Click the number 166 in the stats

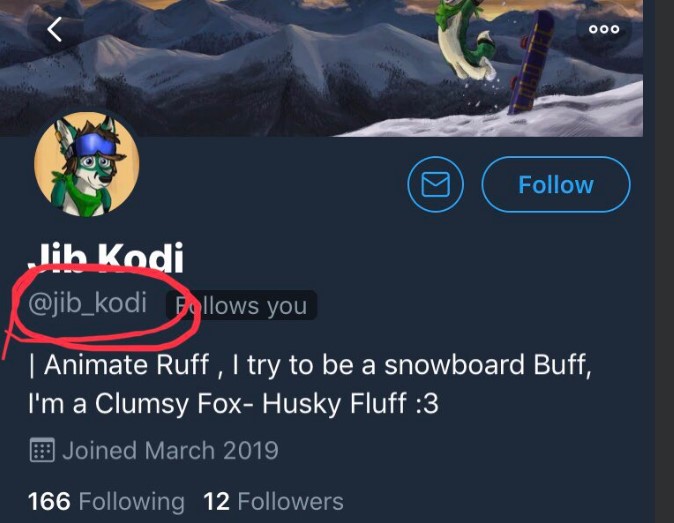click(49, 501)
